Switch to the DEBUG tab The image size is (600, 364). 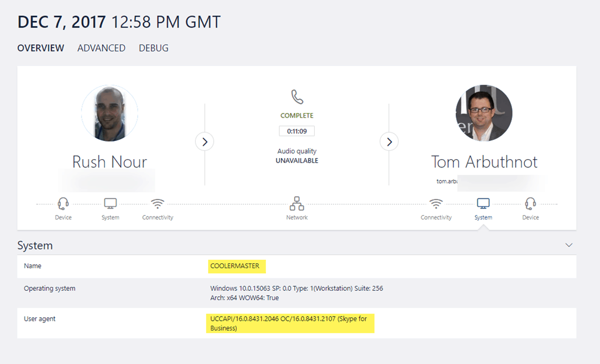click(154, 48)
